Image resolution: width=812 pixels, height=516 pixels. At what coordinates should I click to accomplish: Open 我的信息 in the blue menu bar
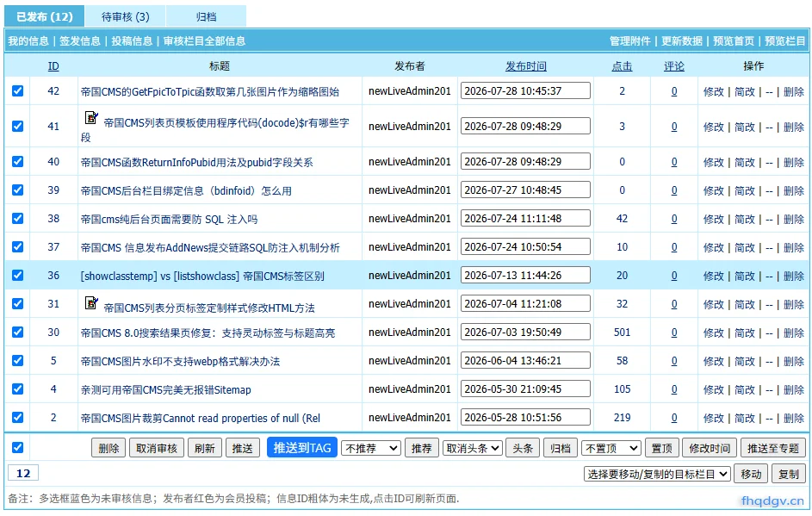(x=28, y=41)
